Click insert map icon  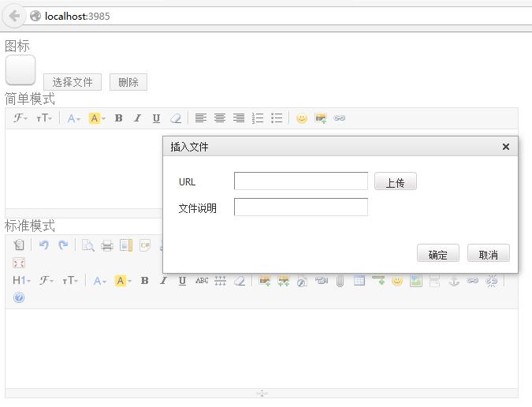click(416, 281)
